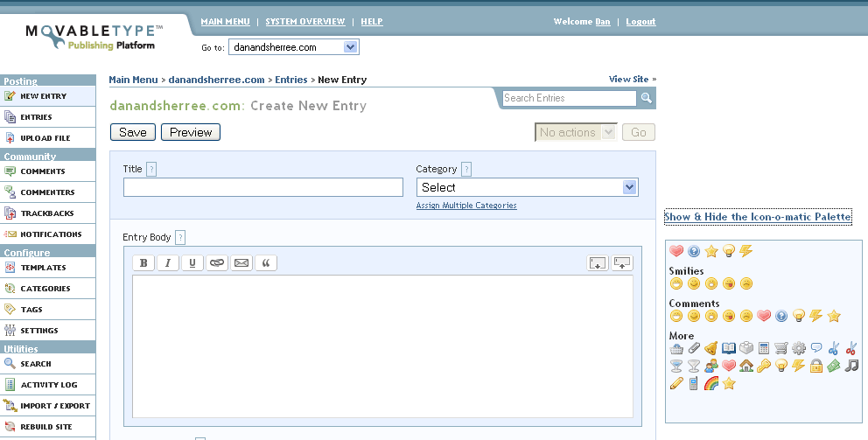868x440 pixels.
Task: Insert an email link with the envelope icon
Action: pos(241,262)
